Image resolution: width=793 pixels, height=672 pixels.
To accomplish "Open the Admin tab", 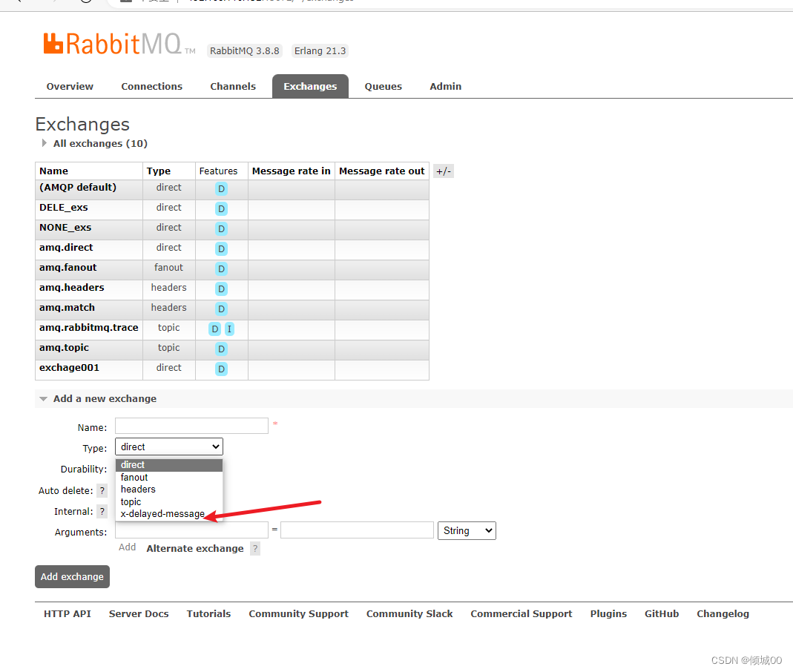I will pyautogui.click(x=446, y=87).
